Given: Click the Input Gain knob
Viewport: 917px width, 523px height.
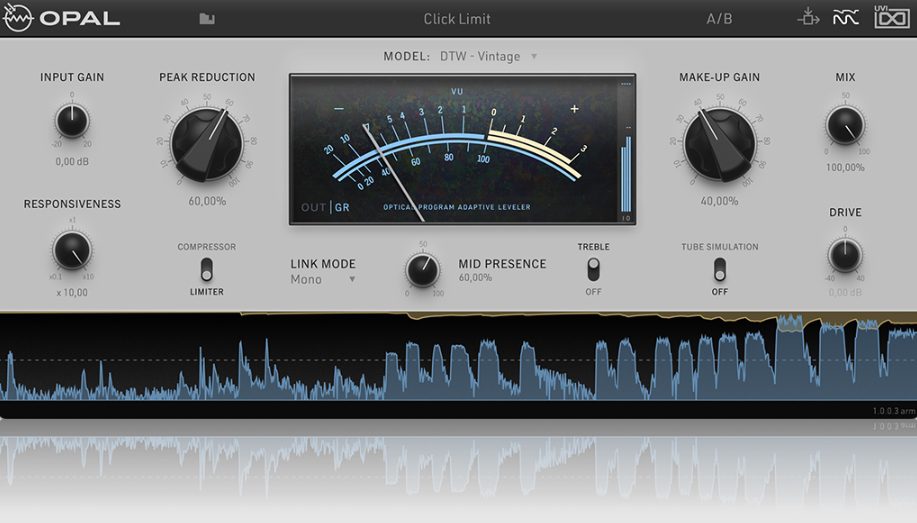Looking at the screenshot, I should click(72, 121).
